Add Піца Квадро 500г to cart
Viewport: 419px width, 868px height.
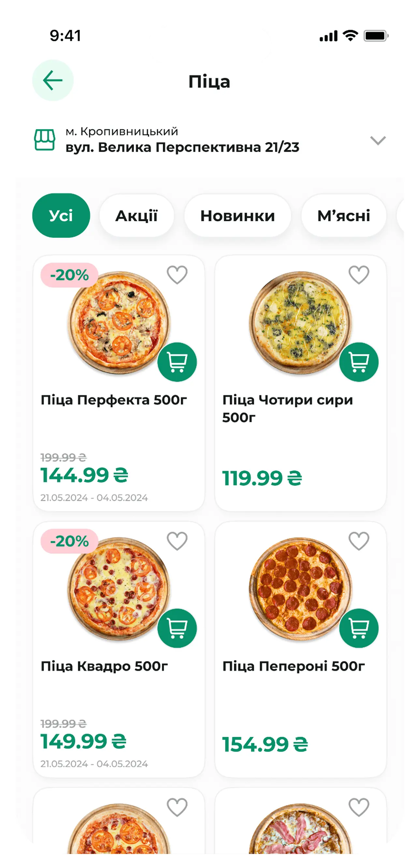[177, 628]
